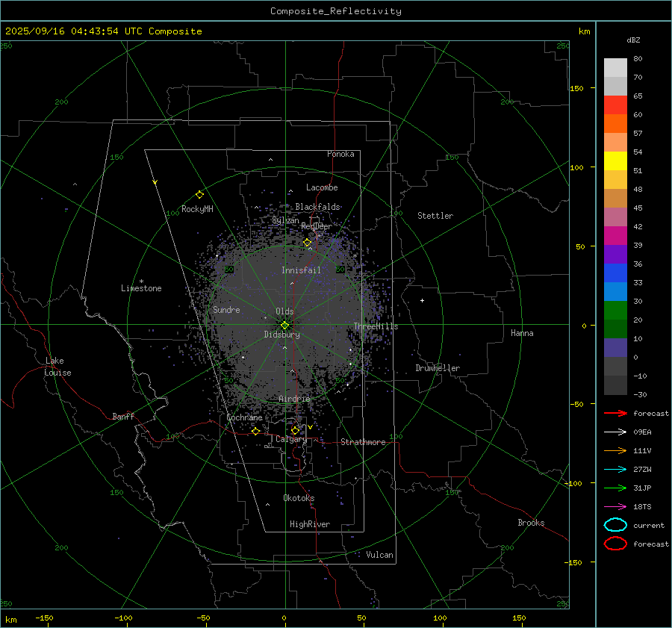Click the Lake Louise label
Viewport: 672px width, 628px height.
(57, 367)
